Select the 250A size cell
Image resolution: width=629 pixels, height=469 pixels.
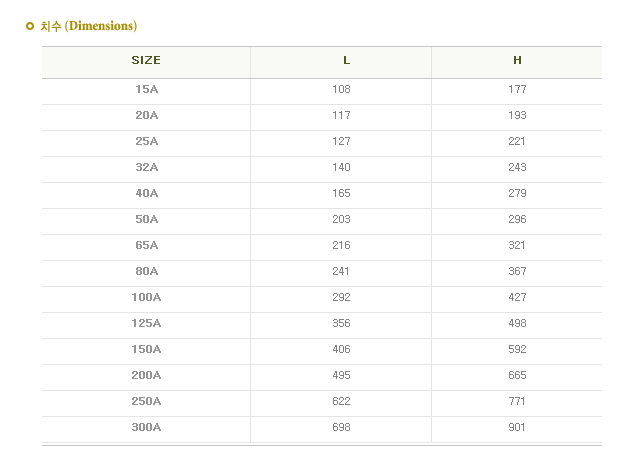coord(146,401)
